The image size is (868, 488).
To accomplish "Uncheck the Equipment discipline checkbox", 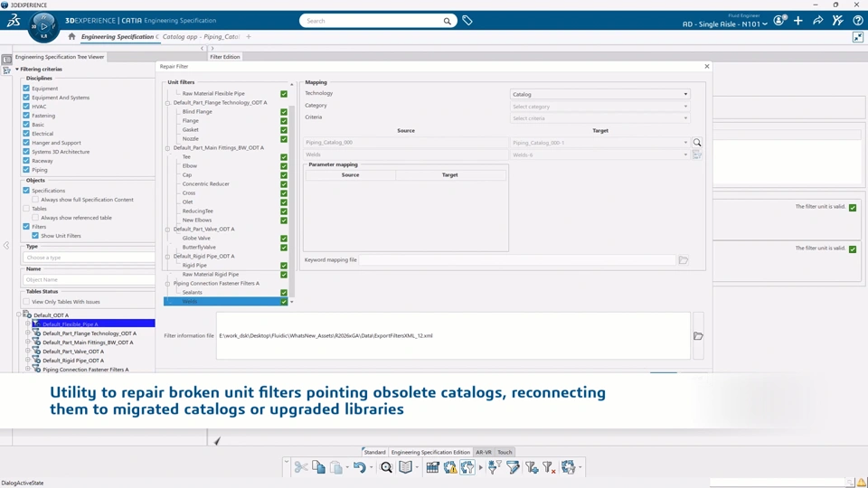I will tap(26, 88).
